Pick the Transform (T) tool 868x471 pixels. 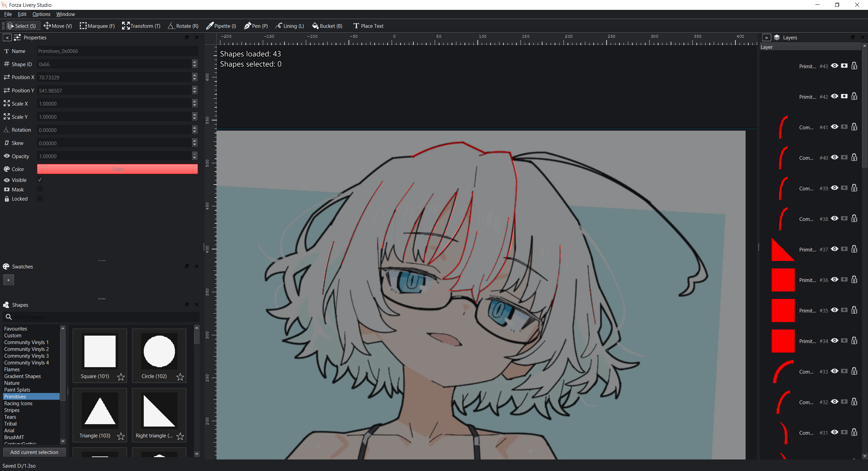pyautogui.click(x=141, y=26)
